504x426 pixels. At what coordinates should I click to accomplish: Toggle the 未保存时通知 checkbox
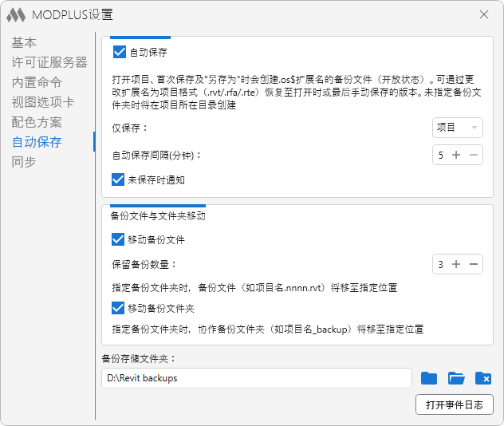118,179
